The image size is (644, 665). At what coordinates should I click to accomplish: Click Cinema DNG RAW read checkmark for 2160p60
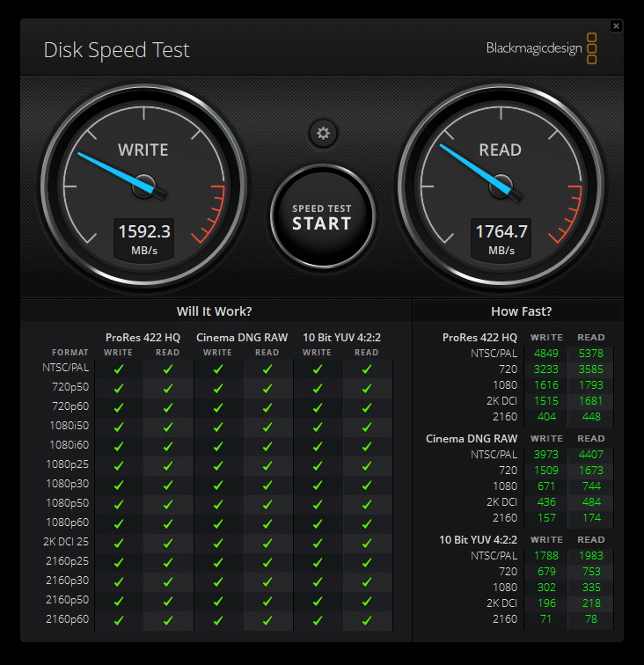click(x=267, y=620)
